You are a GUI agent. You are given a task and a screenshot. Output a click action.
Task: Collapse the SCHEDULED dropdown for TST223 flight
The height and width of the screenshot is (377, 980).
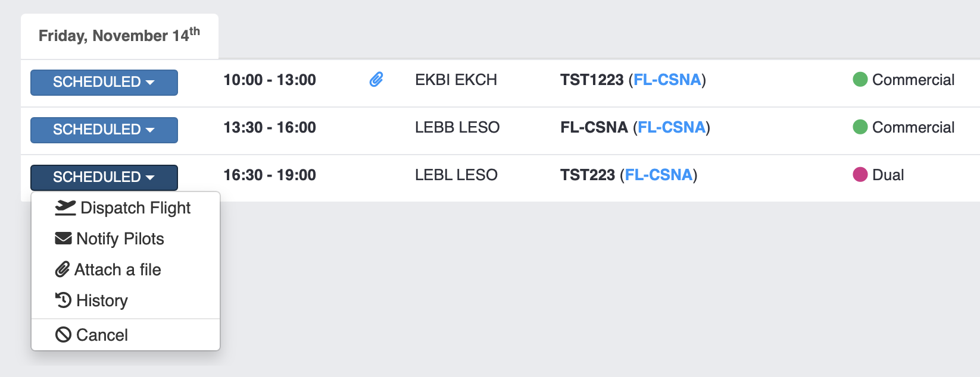coord(104,177)
